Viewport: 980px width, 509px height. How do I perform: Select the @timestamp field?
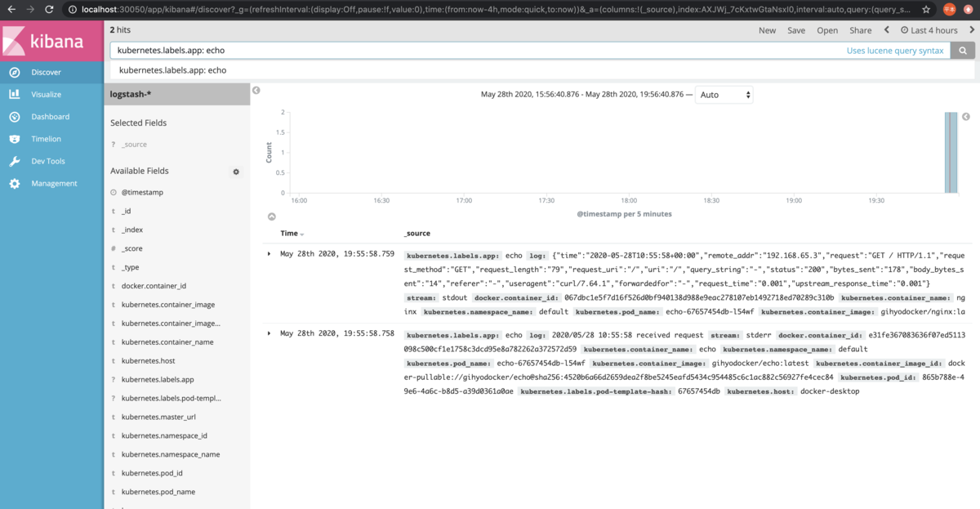coord(142,193)
